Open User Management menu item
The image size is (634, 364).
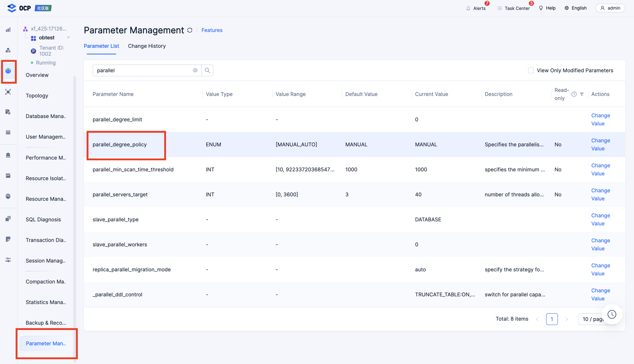(x=46, y=137)
